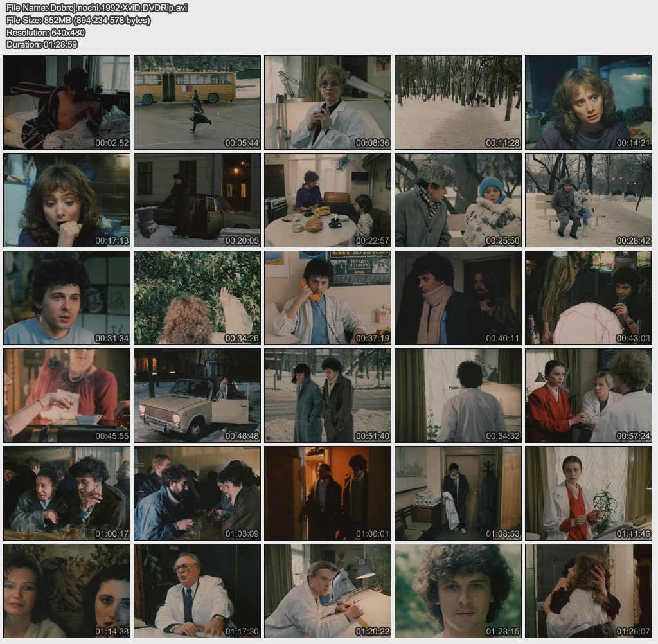Image resolution: width=658 pixels, height=644 pixels.
Task: Click the thumbnail stamped 00:54:32
Action: [458, 396]
